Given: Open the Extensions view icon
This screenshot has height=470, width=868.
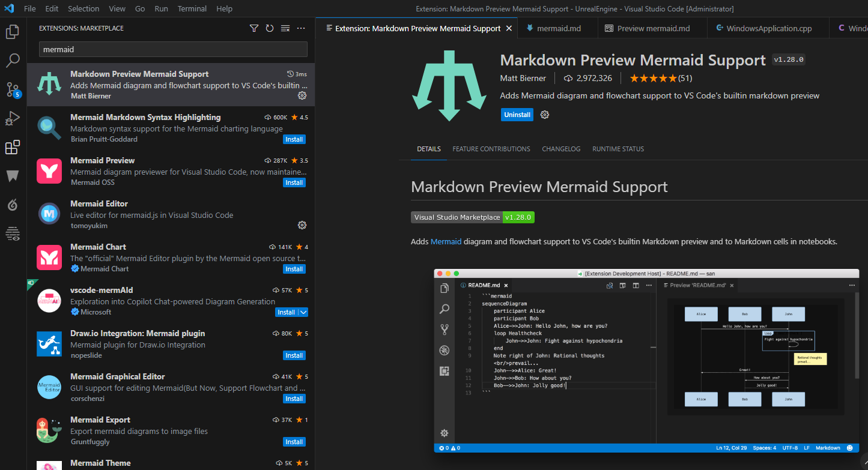Looking at the screenshot, I should pos(13,147).
